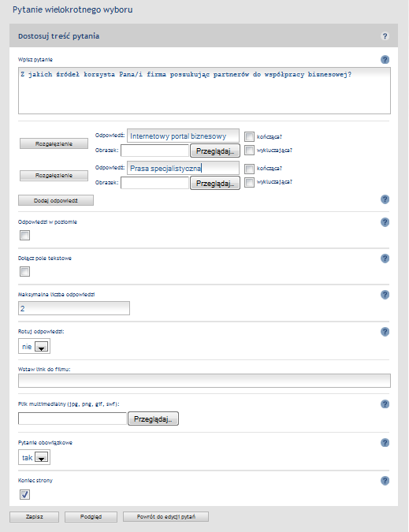Click help icon for Pytanie obowiązkowe

point(385,443)
